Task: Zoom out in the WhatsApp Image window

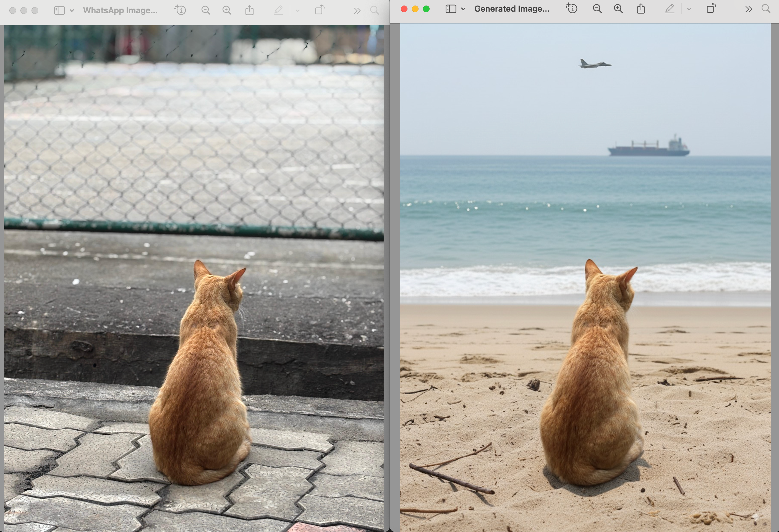Action: 206,11
